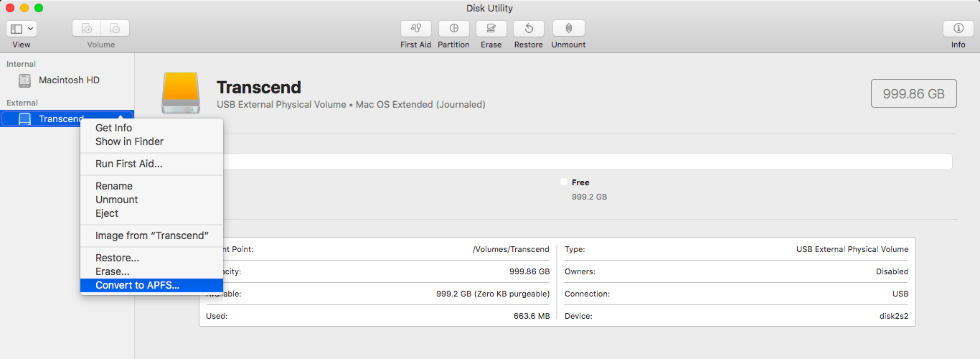Choose Eject in the context menu

(x=151, y=213)
